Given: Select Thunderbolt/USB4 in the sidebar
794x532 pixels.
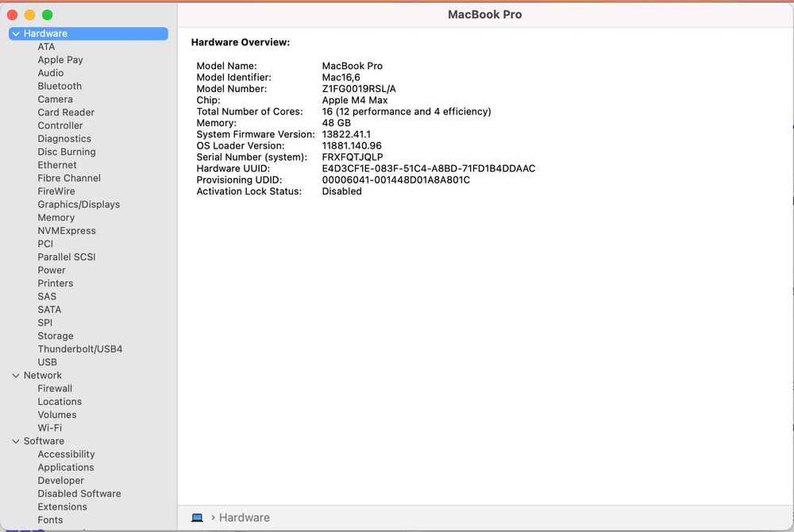Looking at the screenshot, I should click(x=80, y=349).
